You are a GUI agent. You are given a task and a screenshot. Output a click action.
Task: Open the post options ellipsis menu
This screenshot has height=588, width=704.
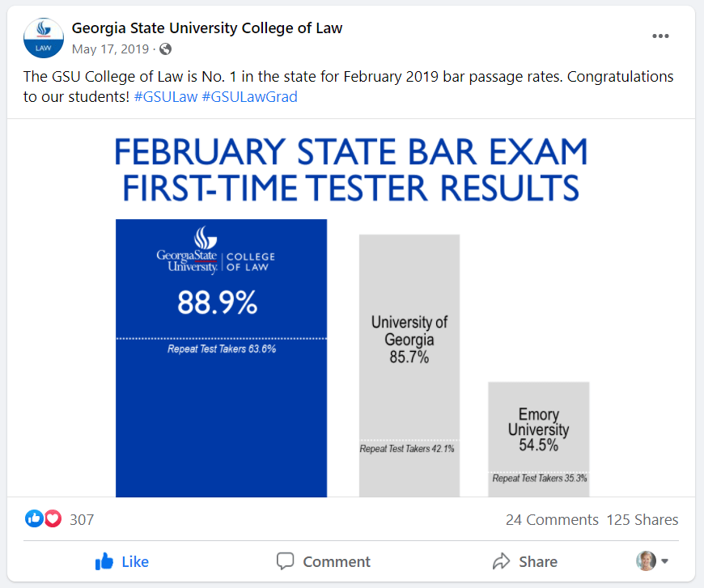661,36
